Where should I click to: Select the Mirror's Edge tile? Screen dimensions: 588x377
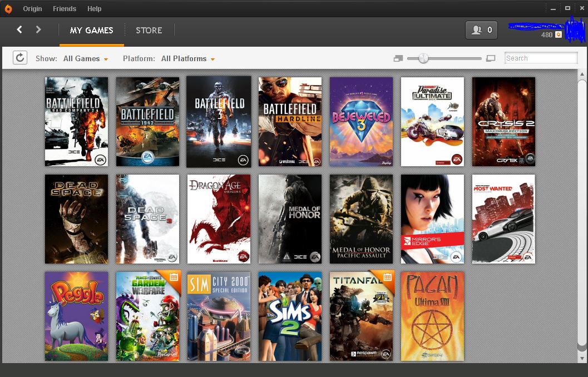pyautogui.click(x=432, y=219)
